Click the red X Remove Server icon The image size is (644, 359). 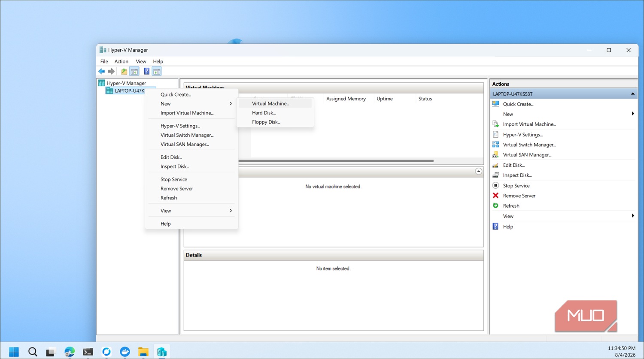click(x=496, y=195)
